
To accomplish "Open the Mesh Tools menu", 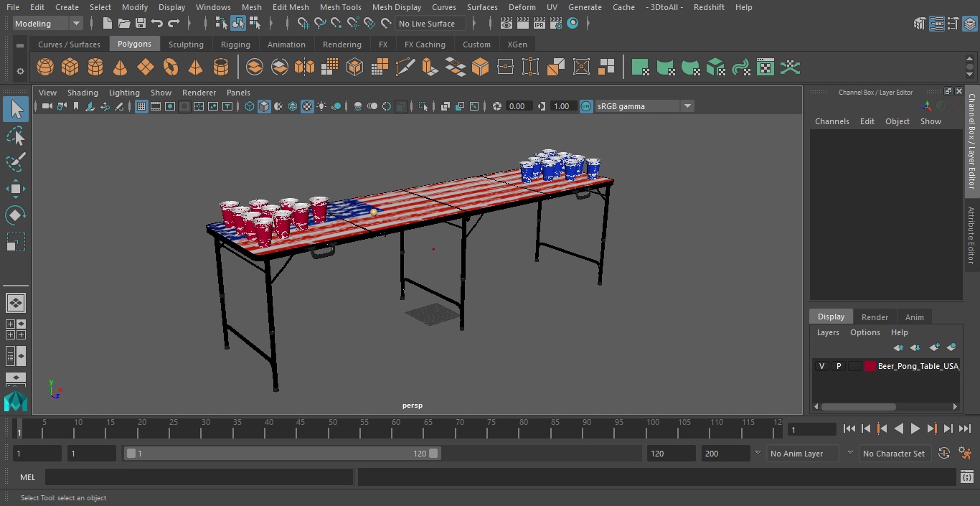I will pyautogui.click(x=340, y=7).
